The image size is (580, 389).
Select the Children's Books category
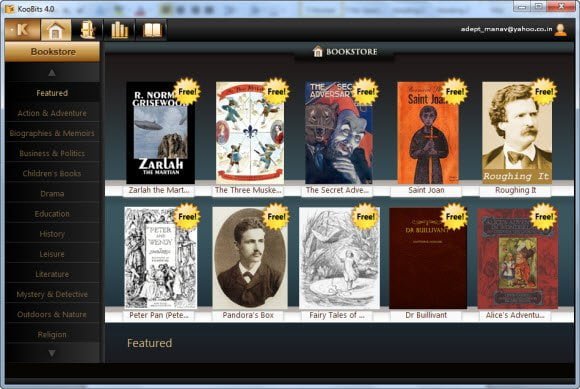pos(53,173)
